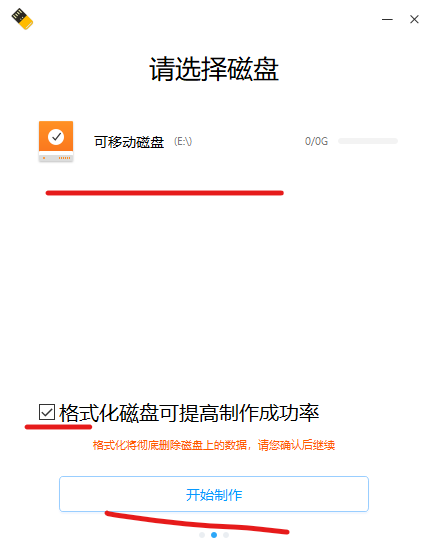Close the boot disk maker window
Image resolution: width=425 pixels, height=547 pixels.
tap(414, 19)
